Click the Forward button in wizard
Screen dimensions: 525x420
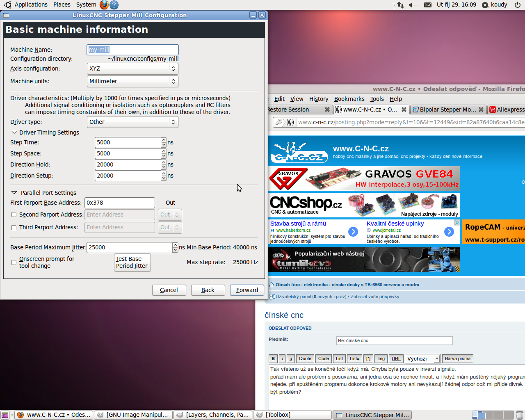pos(247,290)
